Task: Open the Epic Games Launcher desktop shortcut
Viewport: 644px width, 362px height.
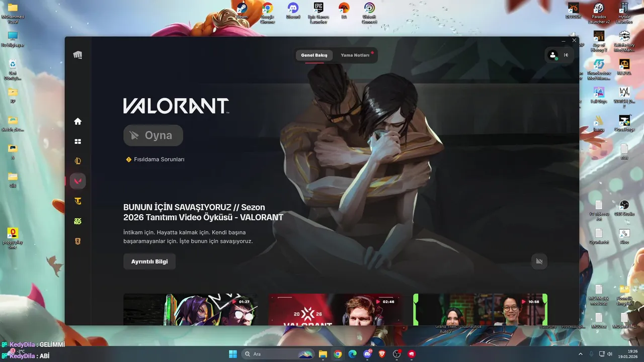Action: click(x=318, y=13)
